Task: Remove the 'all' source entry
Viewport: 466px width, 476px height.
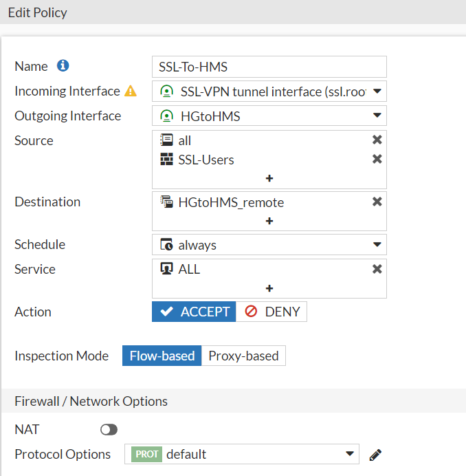Action: coord(377,140)
